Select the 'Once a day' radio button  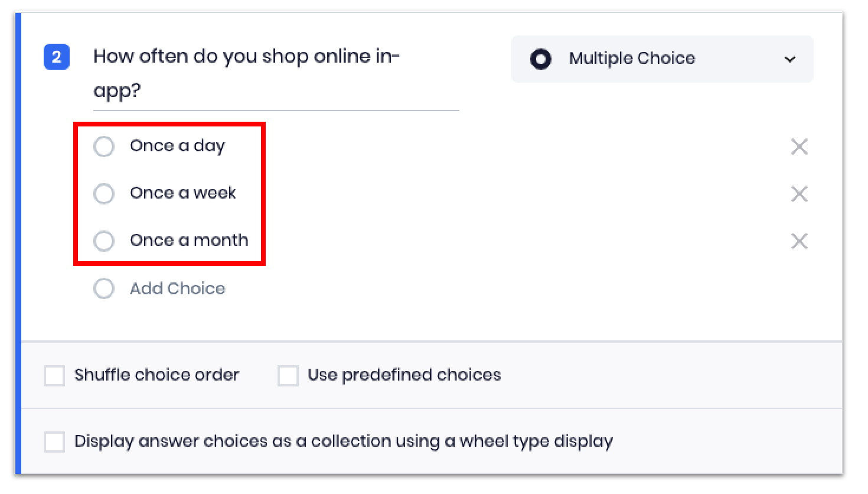point(104,147)
